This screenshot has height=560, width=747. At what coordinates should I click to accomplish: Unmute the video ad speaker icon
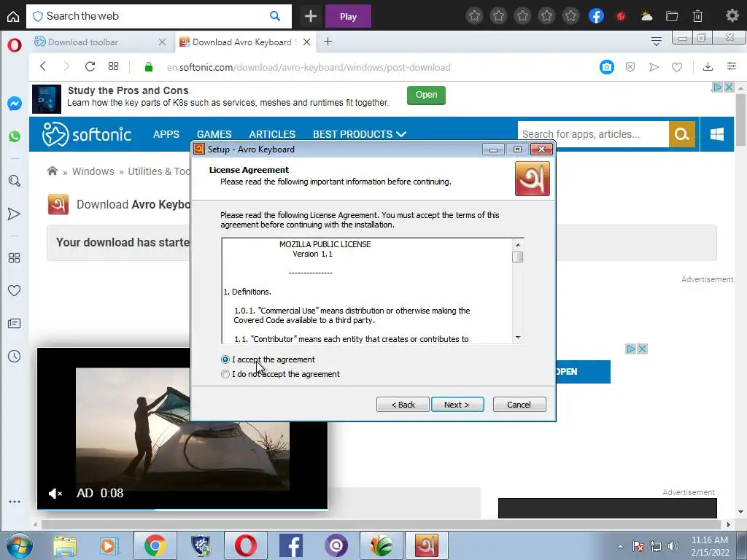click(x=55, y=494)
